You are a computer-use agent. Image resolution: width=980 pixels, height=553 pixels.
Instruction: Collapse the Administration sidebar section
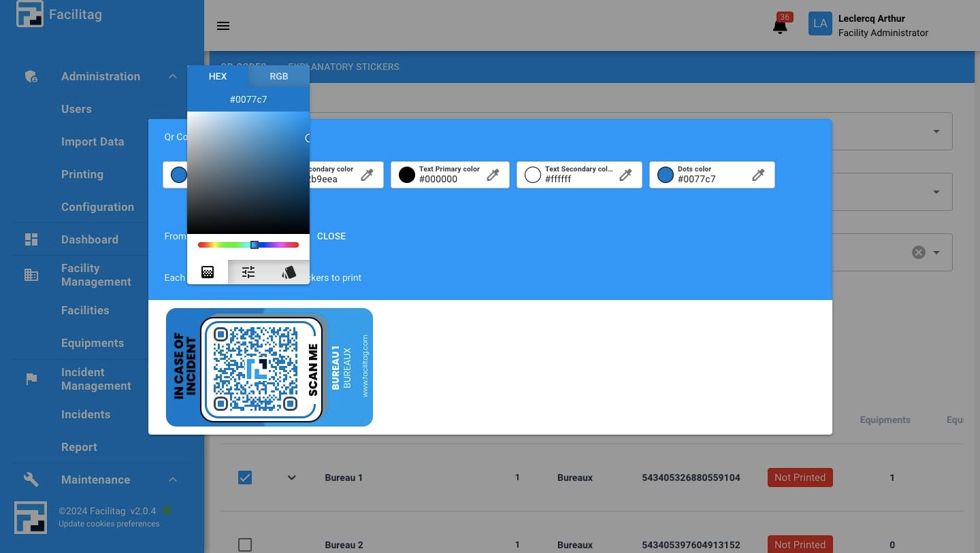pyautogui.click(x=172, y=76)
